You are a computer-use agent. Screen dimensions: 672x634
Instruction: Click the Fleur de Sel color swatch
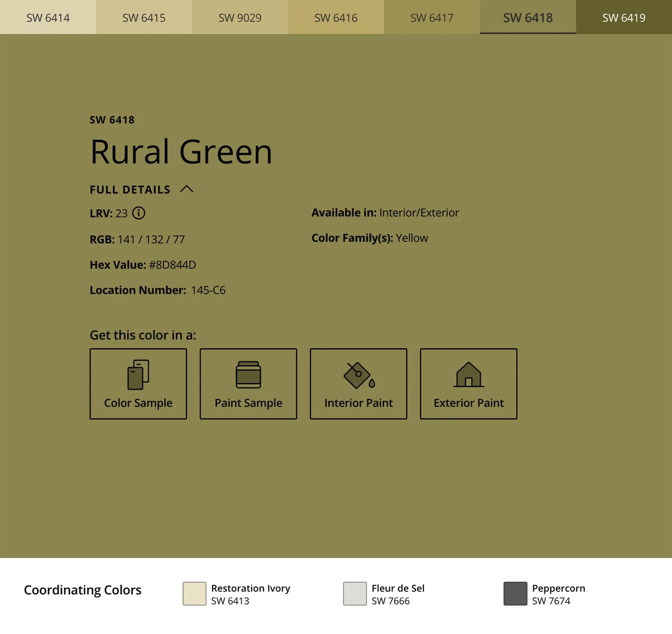click(355, 594)
